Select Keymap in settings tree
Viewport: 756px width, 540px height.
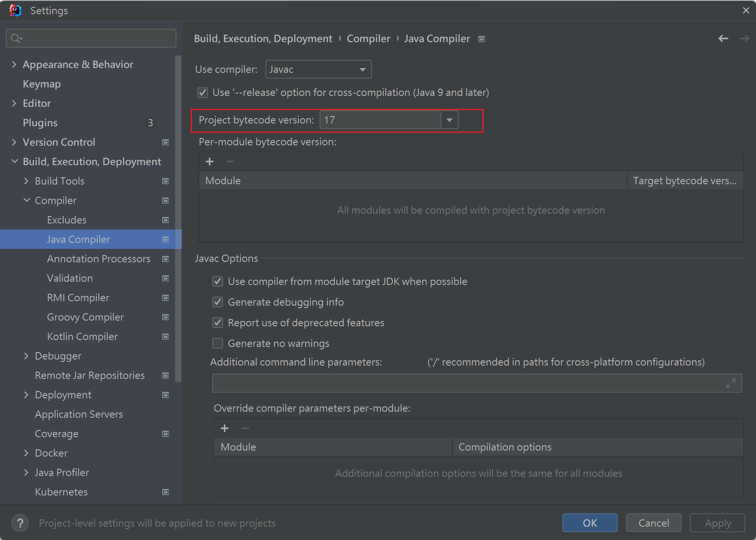coord(42,84)
